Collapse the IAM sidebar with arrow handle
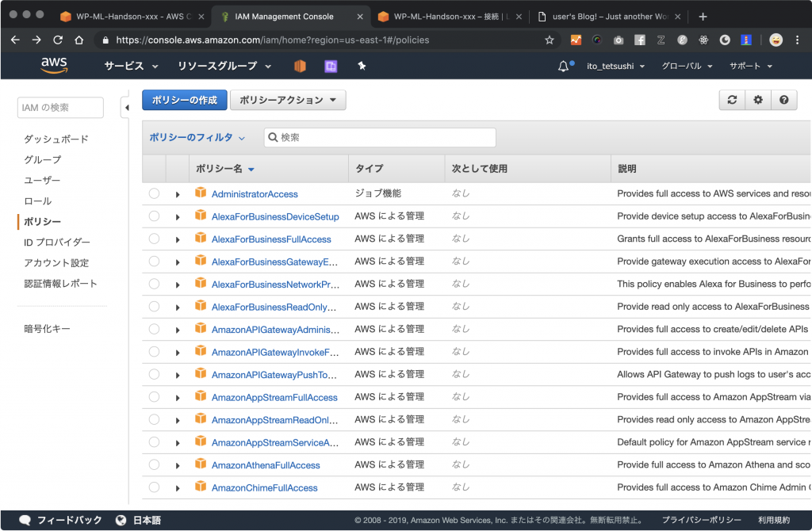 click(126, 108)
